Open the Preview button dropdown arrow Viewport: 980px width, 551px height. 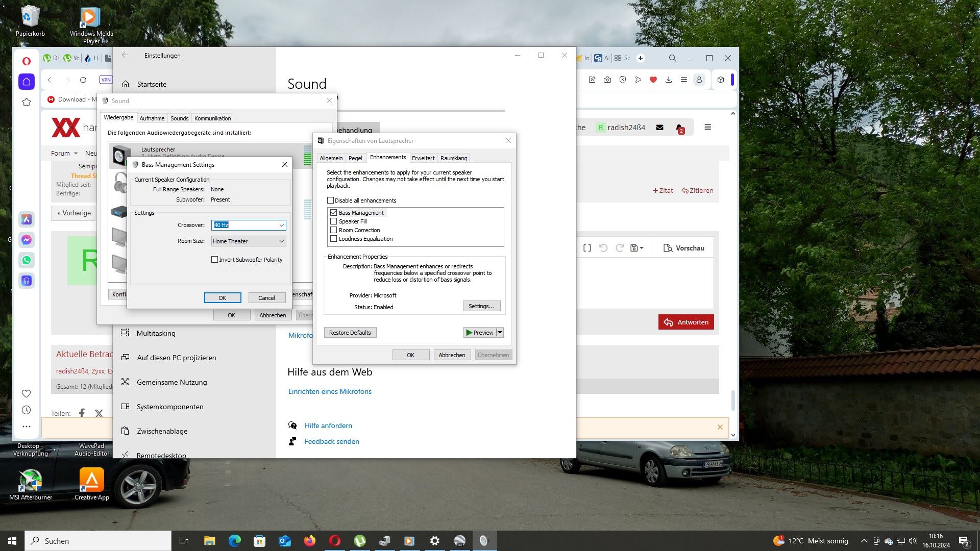click(500, 333)
